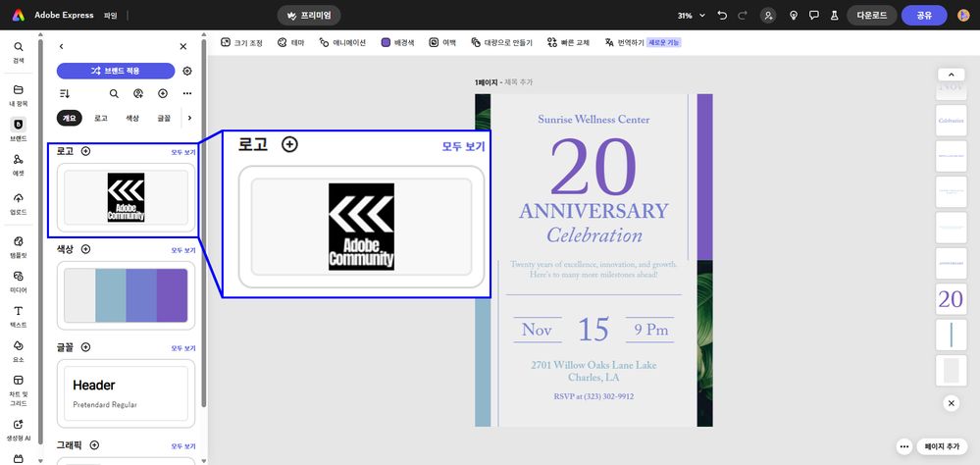This screenshot has height=465, width=980.
Task: Click the Adobe Express home logo
Action: click(18, 15)
